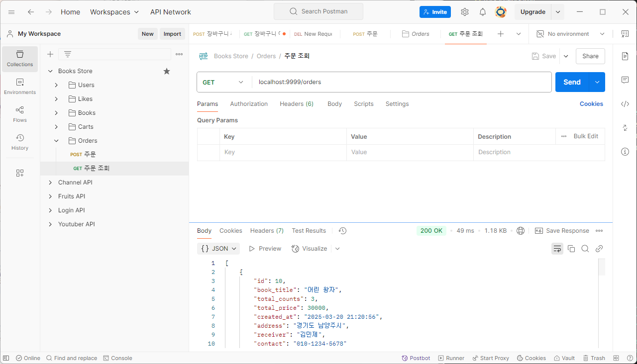The width and height of the screenshot is (637, 364).
Task: Open the Test Results response tab
Action: [x=309, y=231]
